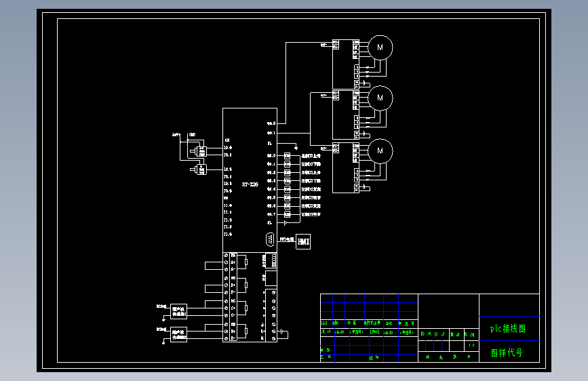Click the C+ analog terminal label
588x381 pixels.
point(233,308)
